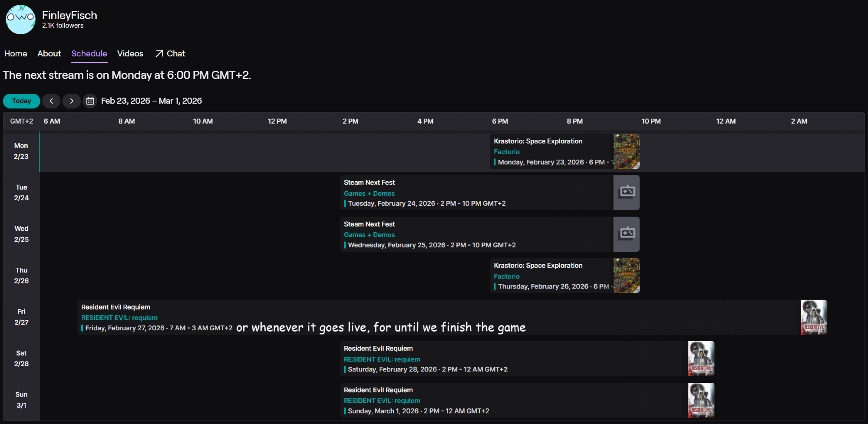This screenshot has height=424, width=868.
Task: Open Monday Krastorio Factorio thumbnail
Action: tap(626, 151)
